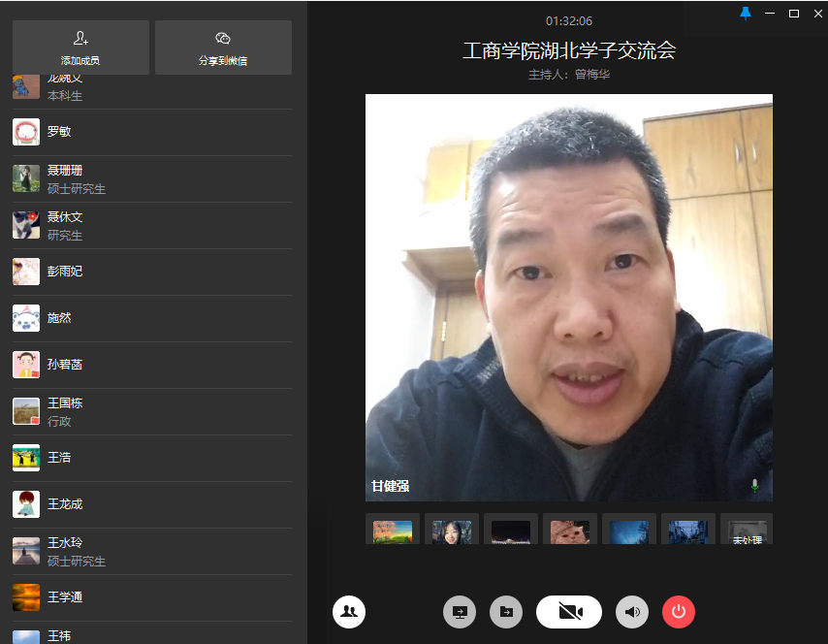Click 添加成员 to add members

pyautogui.click(x=80, y=48)
